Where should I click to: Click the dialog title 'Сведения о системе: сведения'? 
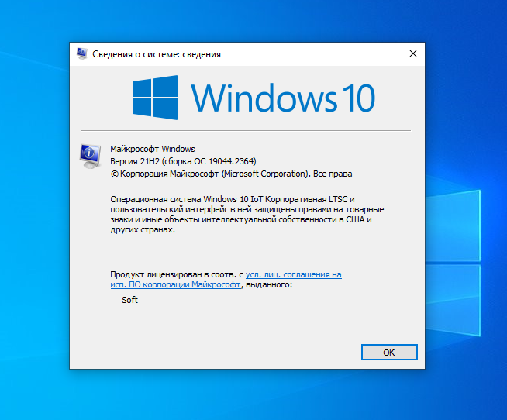tap(157, 54)
